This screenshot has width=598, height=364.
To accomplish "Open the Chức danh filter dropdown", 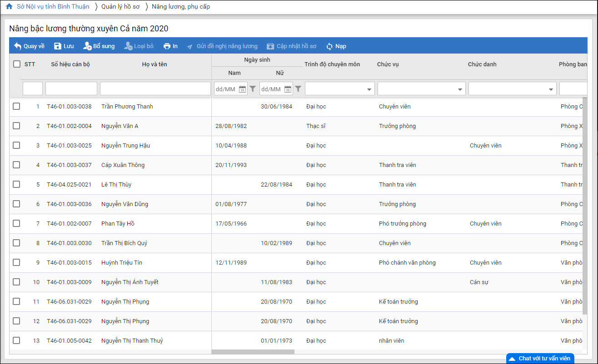I will (x=551, y=89).
